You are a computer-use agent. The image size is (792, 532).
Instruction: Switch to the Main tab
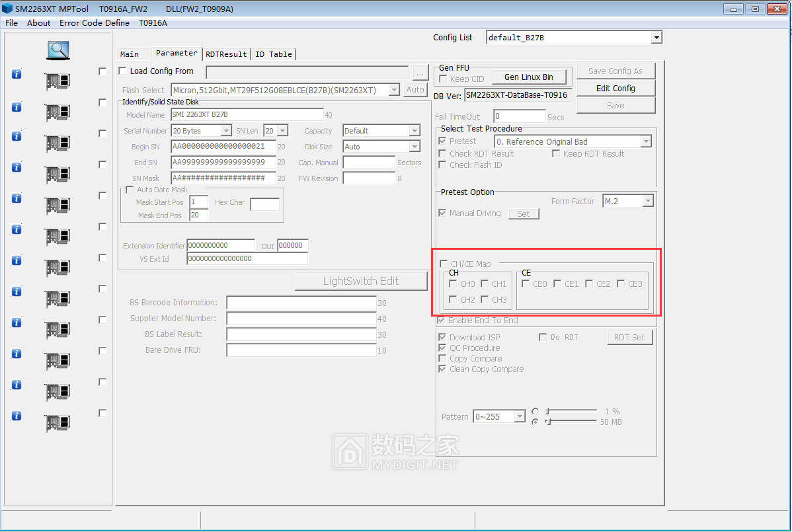click(x=130, y=54)
